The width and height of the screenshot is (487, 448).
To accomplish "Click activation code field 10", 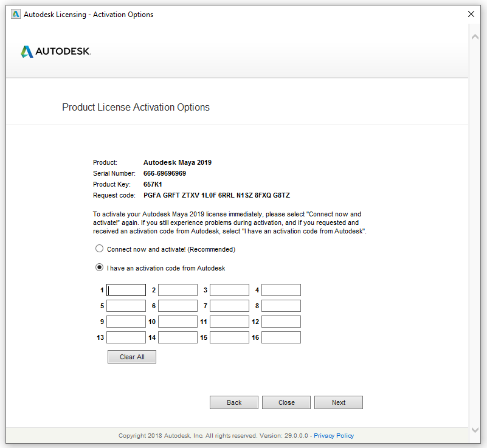I will pos(178,322).
